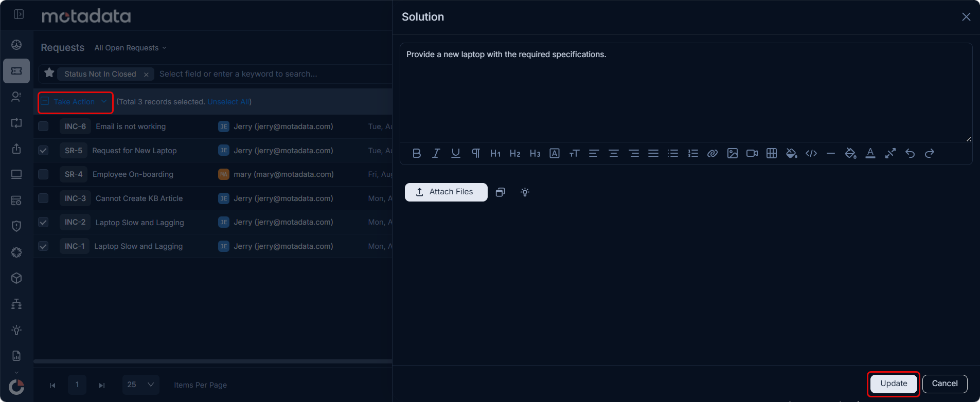980x402 pixels.
Task: Favorite the search with the star icon
Action: click(x=49, y=73)
